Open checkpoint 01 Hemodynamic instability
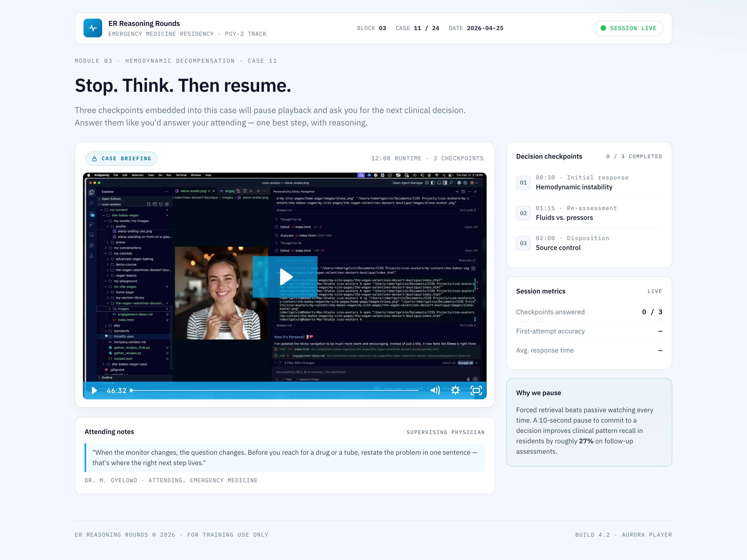The image size is (747, 560). [589, 183]
